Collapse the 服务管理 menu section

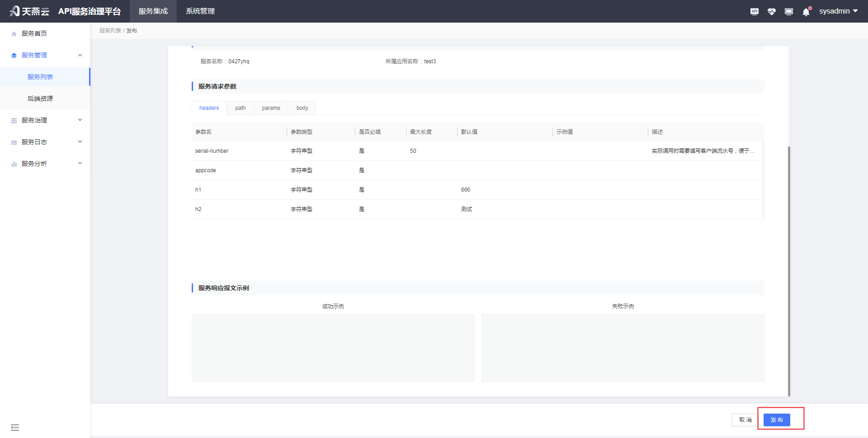tap(80, 55)
